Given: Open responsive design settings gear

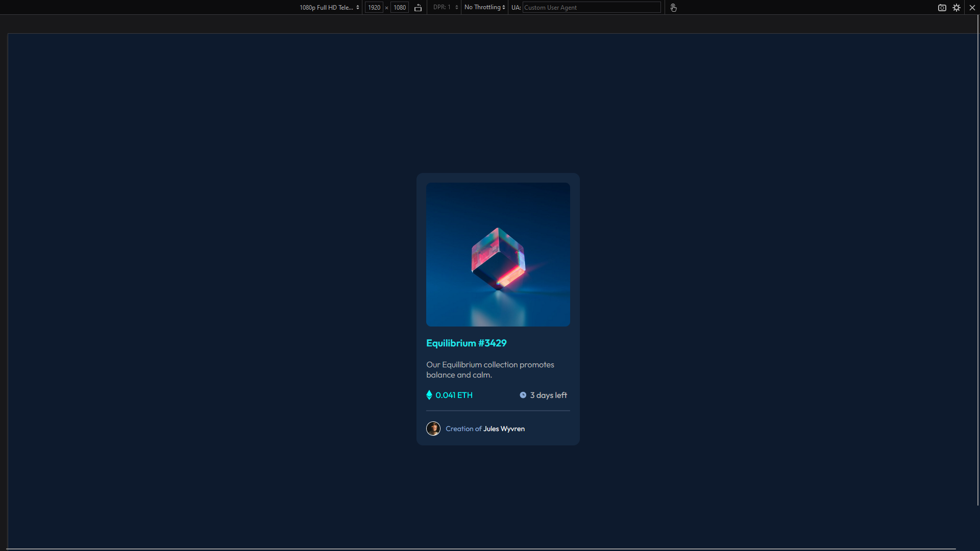Looking at the screenshot, I should point(957,8).
